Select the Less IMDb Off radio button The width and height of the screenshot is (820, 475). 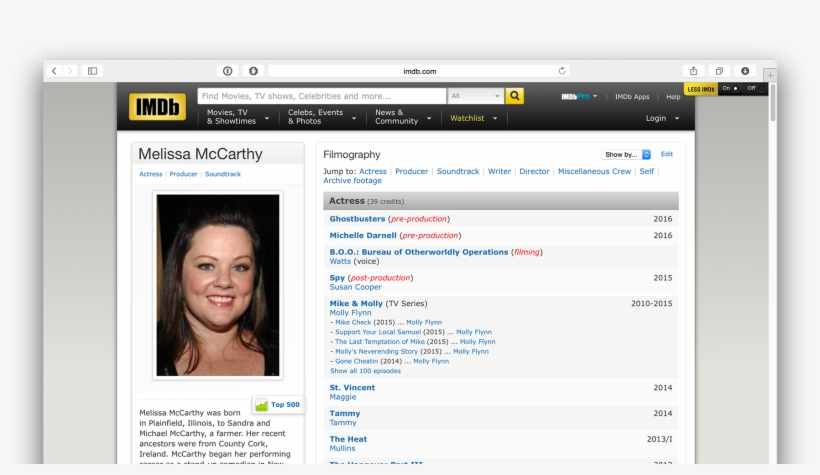[x=761, y=88]
